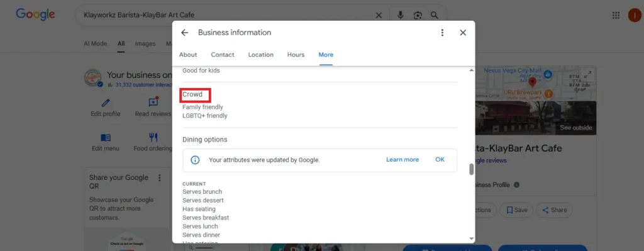
Task: Click the Family friendly attribute
Action: point(203,107)
